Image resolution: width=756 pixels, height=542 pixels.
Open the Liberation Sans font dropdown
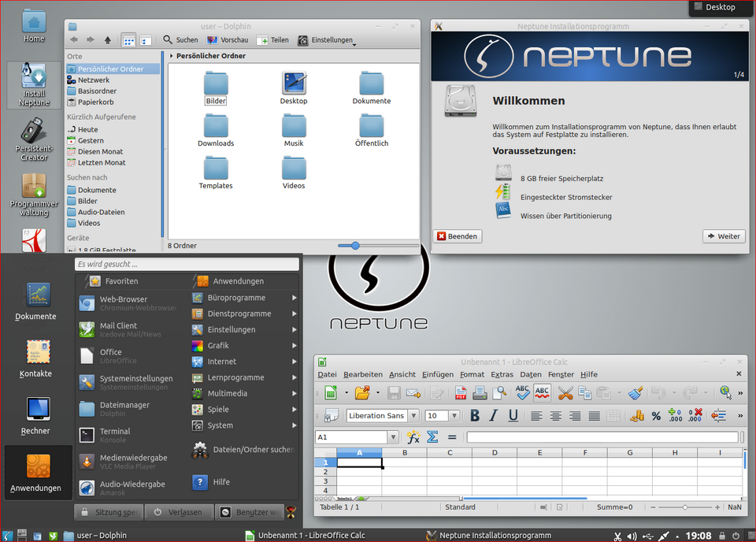tap(413, 415)
